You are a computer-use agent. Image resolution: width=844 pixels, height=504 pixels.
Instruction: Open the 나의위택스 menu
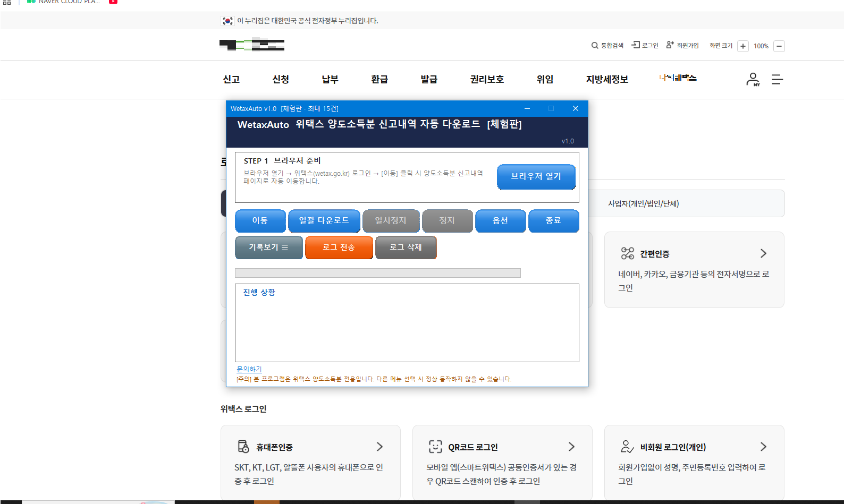[x=678, y=78]
